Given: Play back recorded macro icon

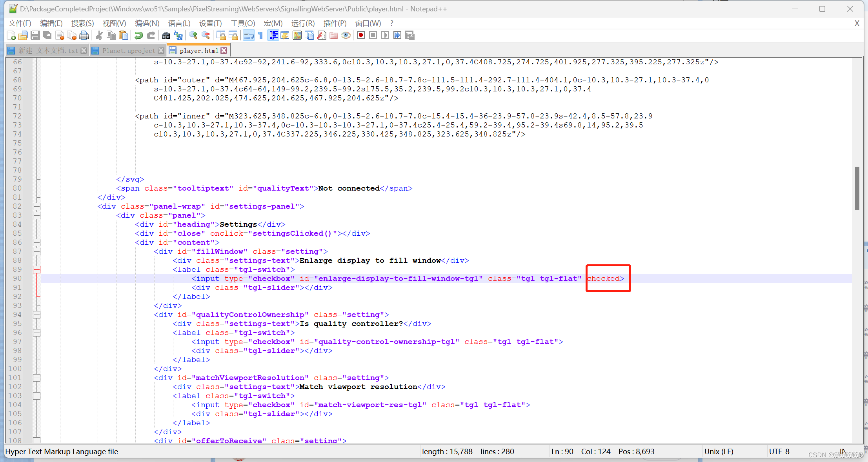Looking at the screenshot, I should 385,36.
